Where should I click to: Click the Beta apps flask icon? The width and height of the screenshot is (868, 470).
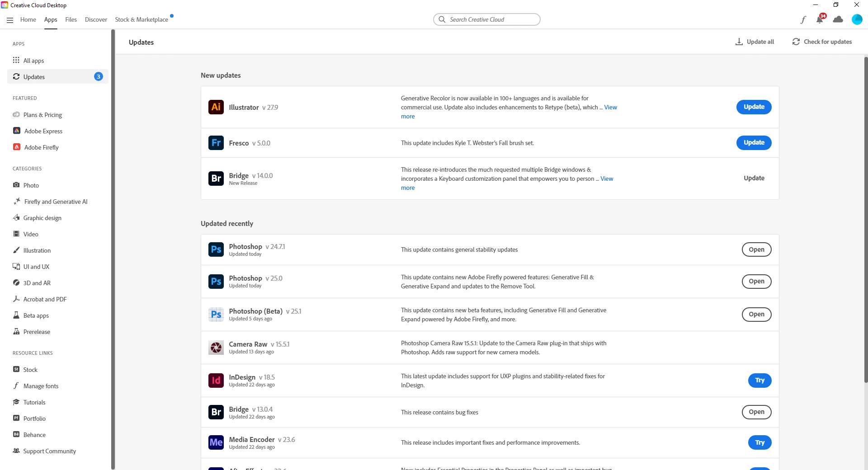point(16,315)
